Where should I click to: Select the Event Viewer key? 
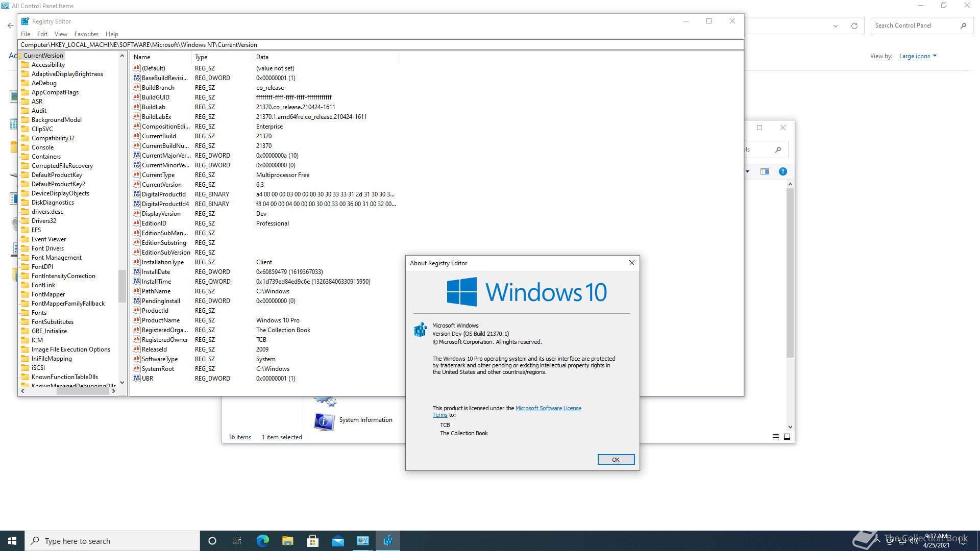tap(48, 239)
